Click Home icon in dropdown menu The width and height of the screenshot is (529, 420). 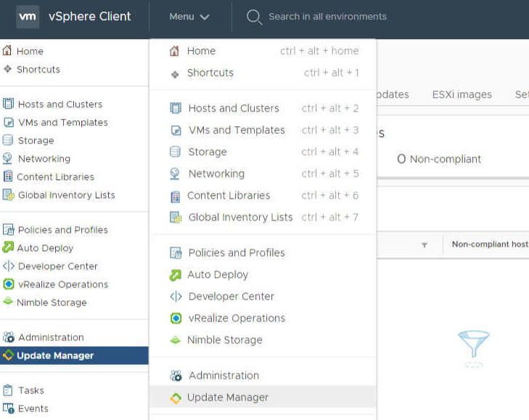[x=174, y=51]
